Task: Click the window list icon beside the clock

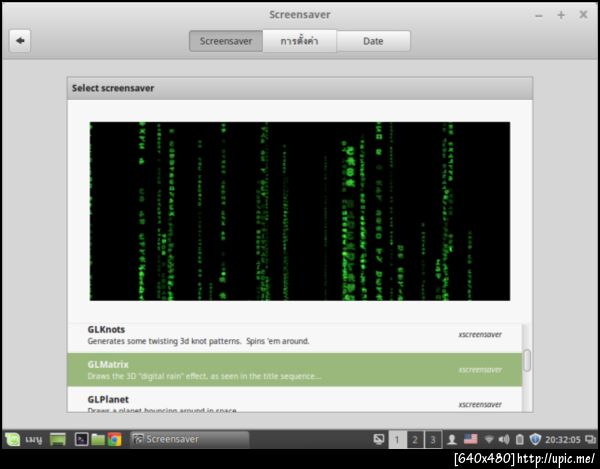Action: [x=590, y=440]
